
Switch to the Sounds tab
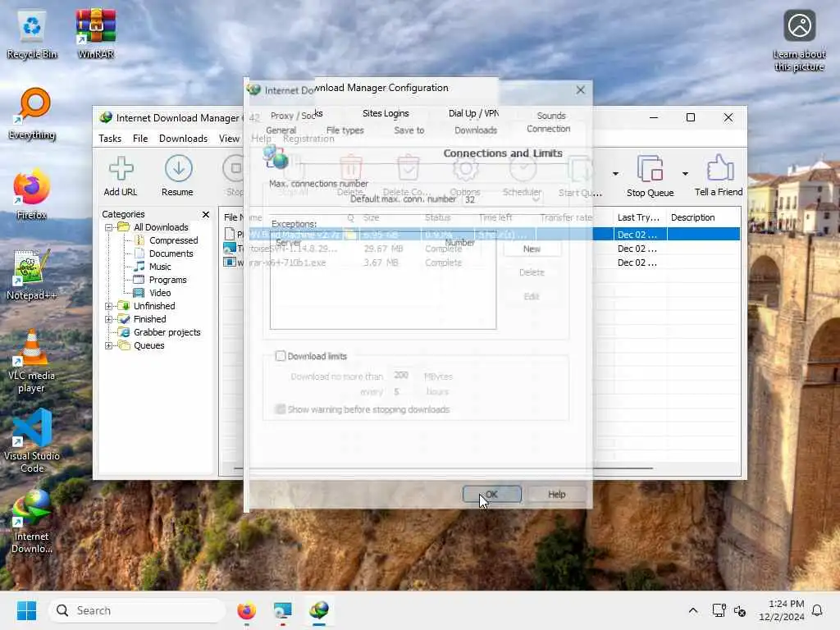click(551, 116)
